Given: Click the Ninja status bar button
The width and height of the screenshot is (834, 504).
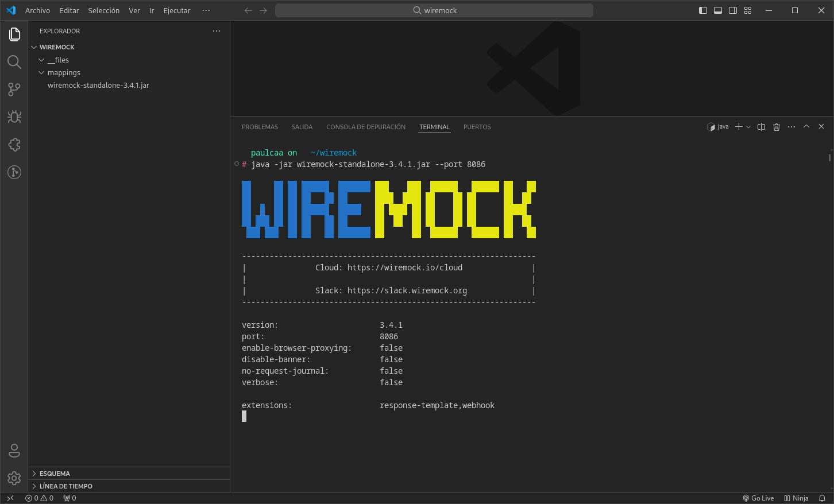Looking at the screenshot, I should pyautogui.click(x=796, y=498).
